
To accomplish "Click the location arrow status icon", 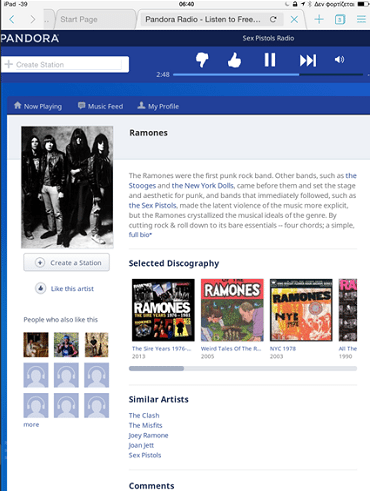I will pyautogui.click(x=303, y=4).
